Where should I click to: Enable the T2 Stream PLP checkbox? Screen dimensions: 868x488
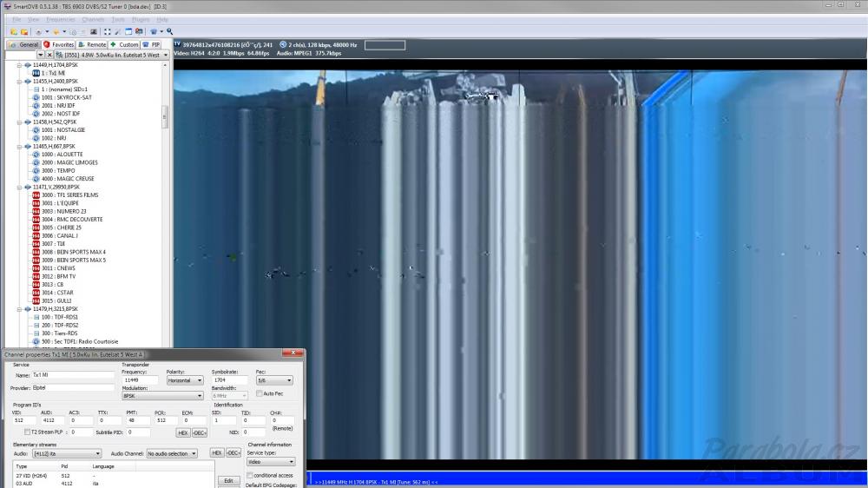[x=27, y=432]
